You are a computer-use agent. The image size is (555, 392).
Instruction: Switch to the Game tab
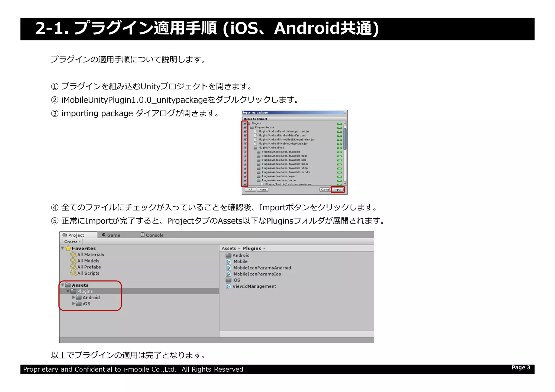point(111,235)
